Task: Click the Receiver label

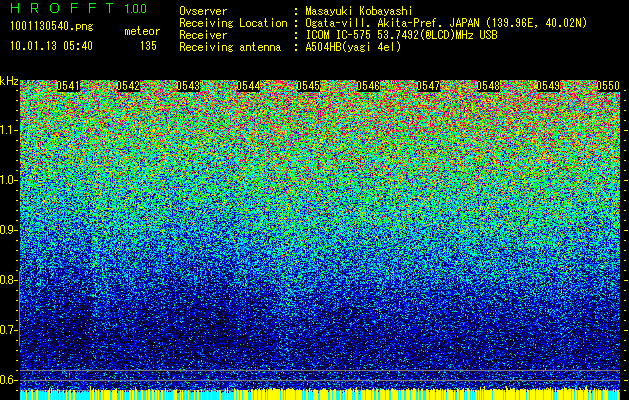Action: 203,35
